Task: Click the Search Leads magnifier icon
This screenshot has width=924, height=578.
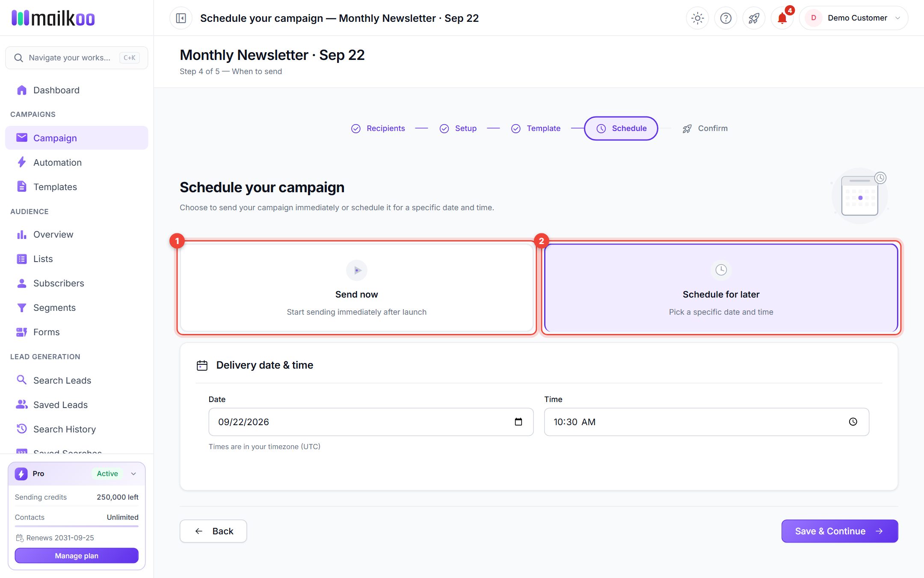Action: (x=21, y=380)
